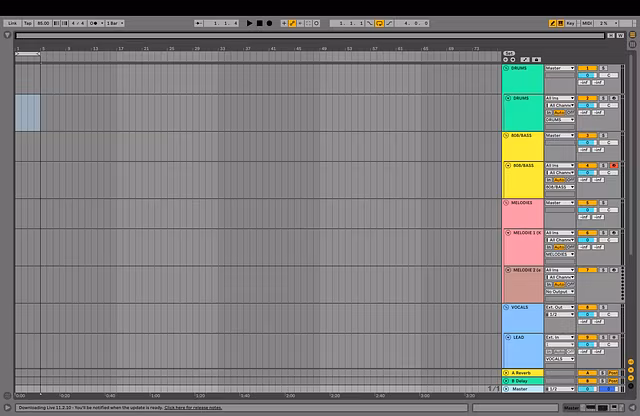Viewport: 640px width, 416px height.
Task: Toggle the Punch-In switch
Action: (370, 23)
